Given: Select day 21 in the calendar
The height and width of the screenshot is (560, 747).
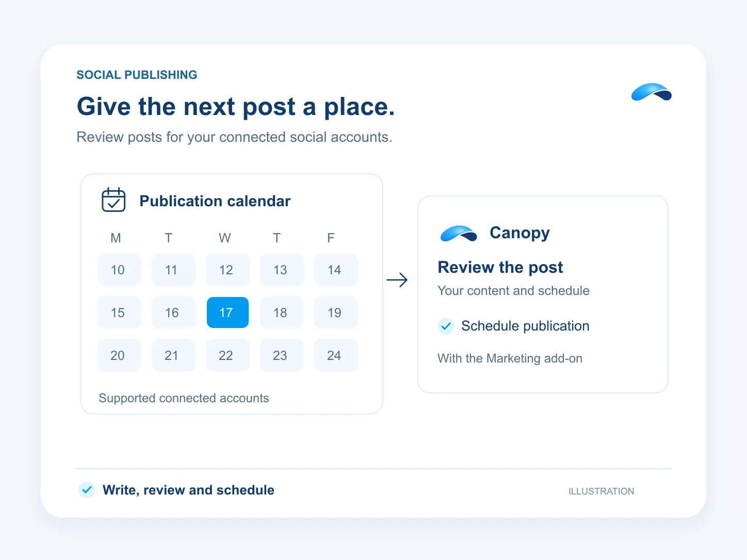Looking at the screenshot, I should point(173,355).
